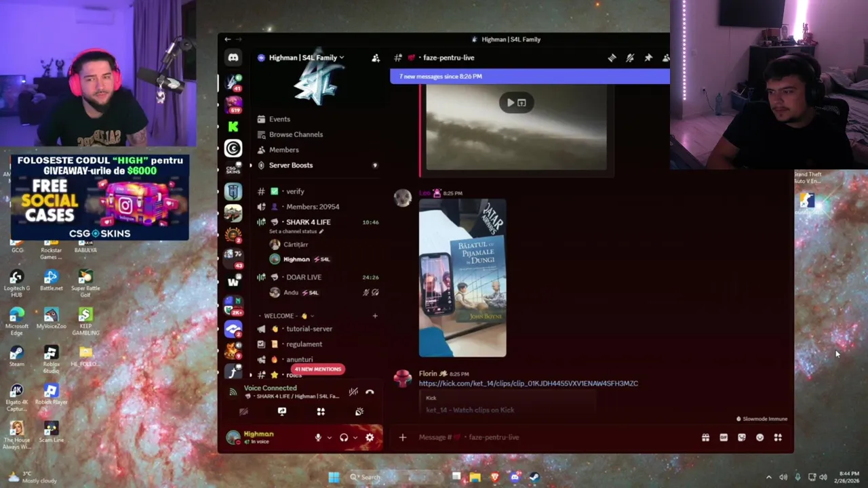
Task: Open the green Kick server icon
Action: [233, 126]
